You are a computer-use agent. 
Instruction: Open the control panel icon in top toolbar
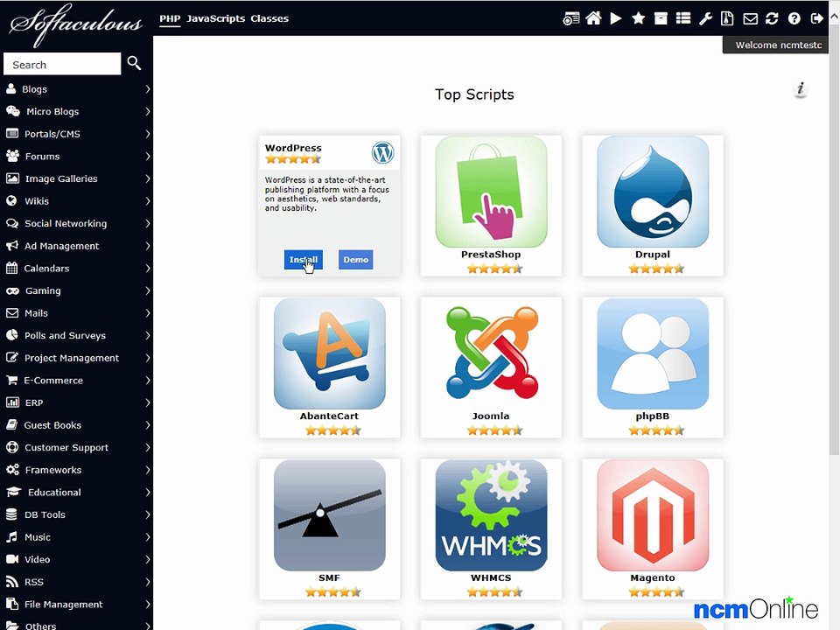coord(570,18)
